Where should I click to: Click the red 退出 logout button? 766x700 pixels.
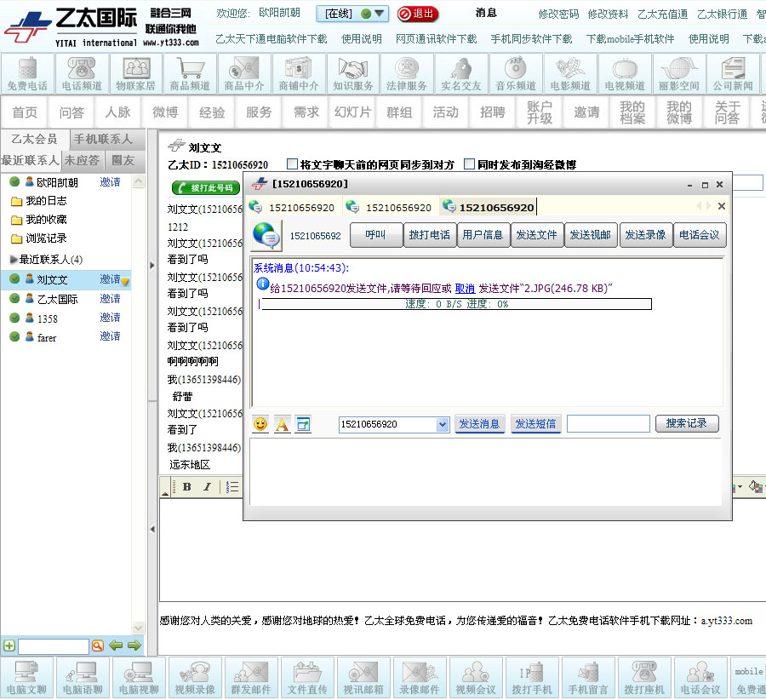pos(418,14)
